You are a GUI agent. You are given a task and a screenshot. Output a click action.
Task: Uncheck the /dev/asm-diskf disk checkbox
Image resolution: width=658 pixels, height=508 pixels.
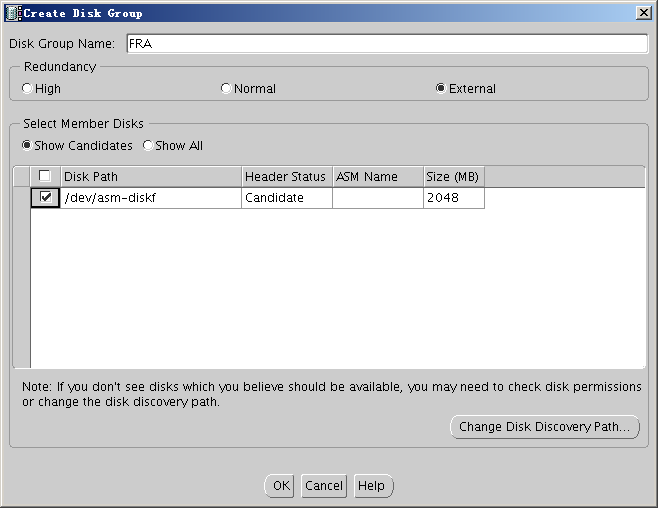[x=45, y=198]
